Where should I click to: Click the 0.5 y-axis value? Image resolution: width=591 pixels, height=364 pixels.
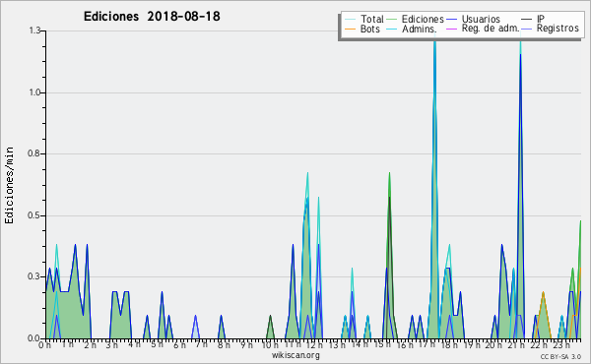coord(33,215)
